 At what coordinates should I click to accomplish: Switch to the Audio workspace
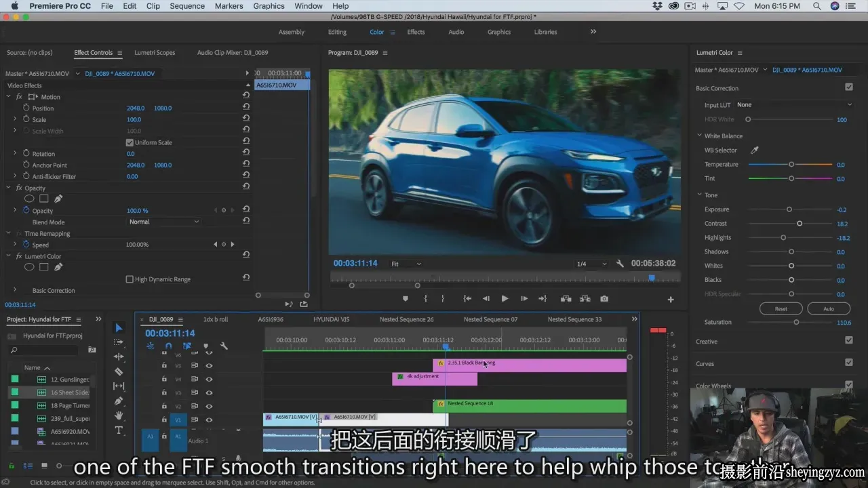pyautogui.click(x=456, y=32)
